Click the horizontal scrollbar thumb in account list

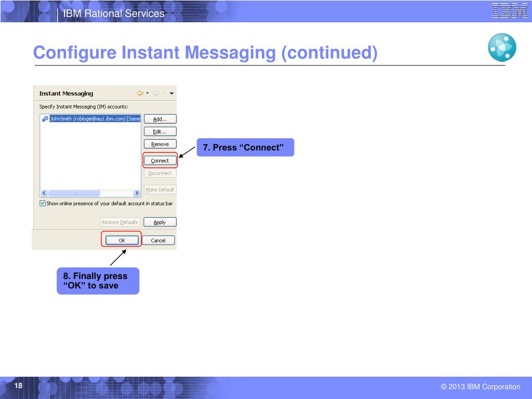74,193
